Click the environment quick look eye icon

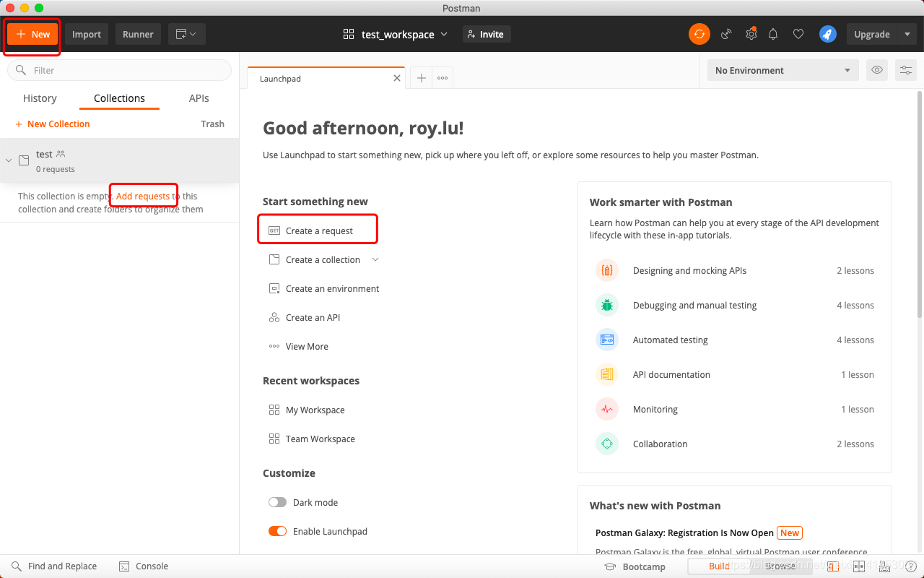click(x=877, y=70)
